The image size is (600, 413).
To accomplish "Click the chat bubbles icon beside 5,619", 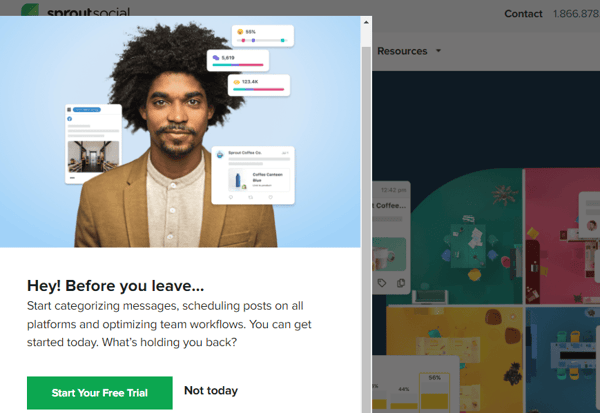I will [216, 58].
